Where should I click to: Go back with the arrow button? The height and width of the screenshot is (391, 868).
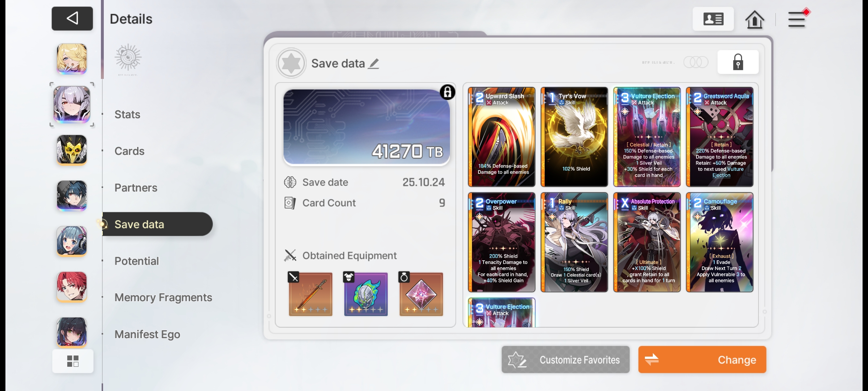point(72,18)
